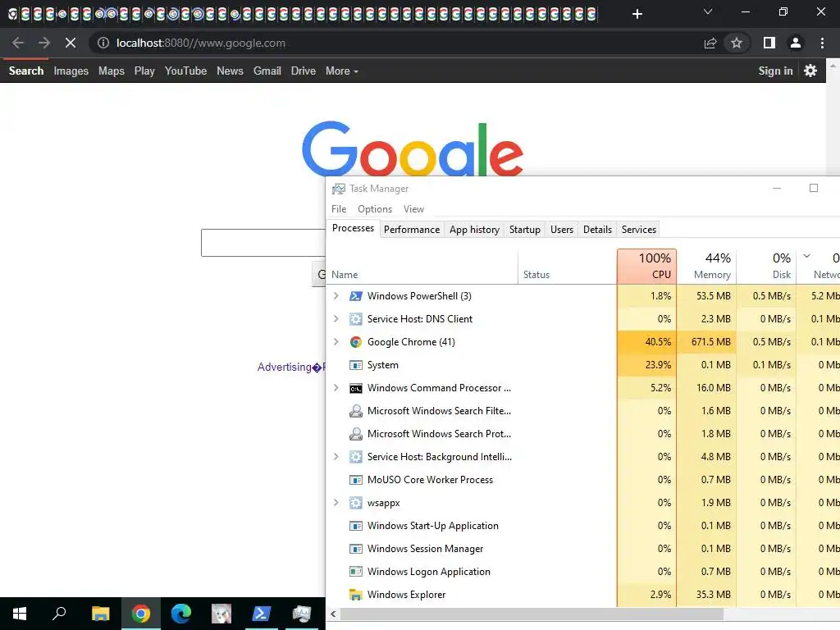Open the Options menu in Task Manager

coord(374,209)
